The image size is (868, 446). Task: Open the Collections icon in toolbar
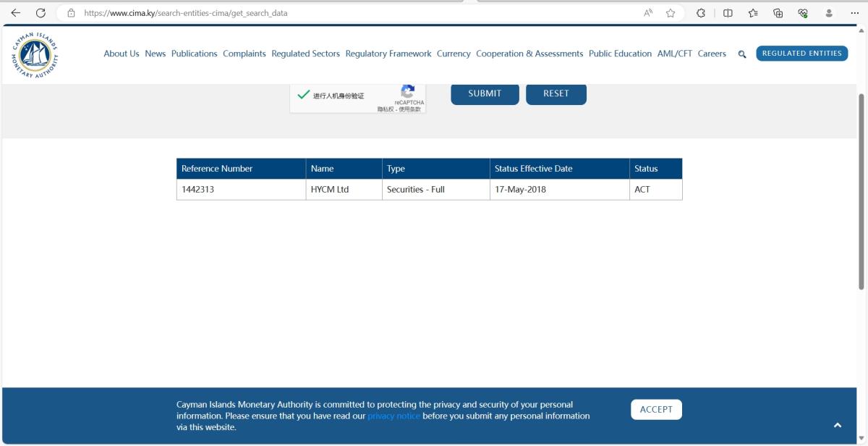[778, 13]
